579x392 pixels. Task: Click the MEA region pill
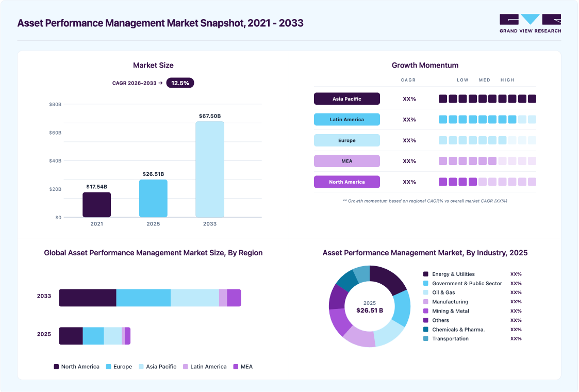coord(347,161)
